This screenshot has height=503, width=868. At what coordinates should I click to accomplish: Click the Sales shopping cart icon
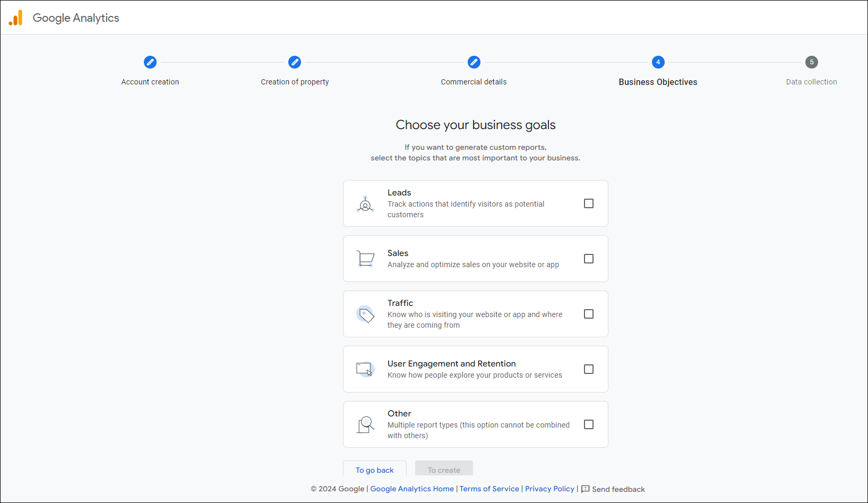pyautogui.click(x=365, y=259)
